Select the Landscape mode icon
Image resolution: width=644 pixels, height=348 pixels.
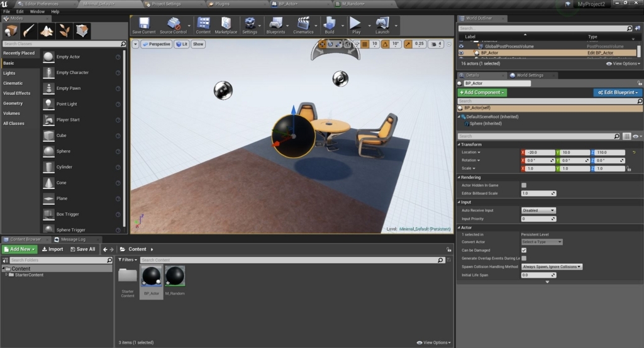point(47,31)
